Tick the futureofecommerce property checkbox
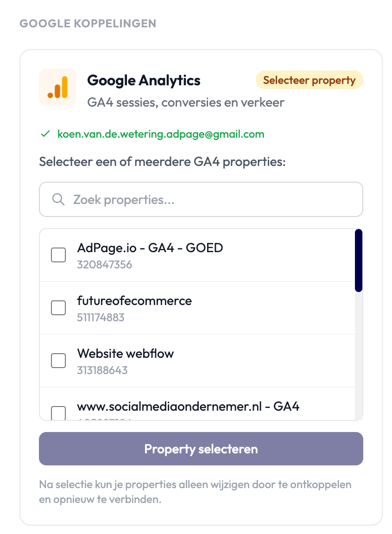This screenshot has height=534, width=392. click(58, 307)
